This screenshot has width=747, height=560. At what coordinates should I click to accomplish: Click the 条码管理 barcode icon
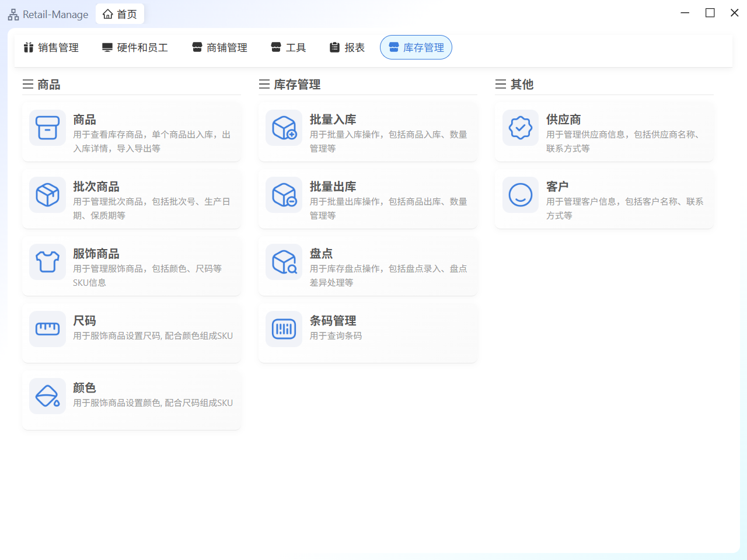click(x=284, y=329)
